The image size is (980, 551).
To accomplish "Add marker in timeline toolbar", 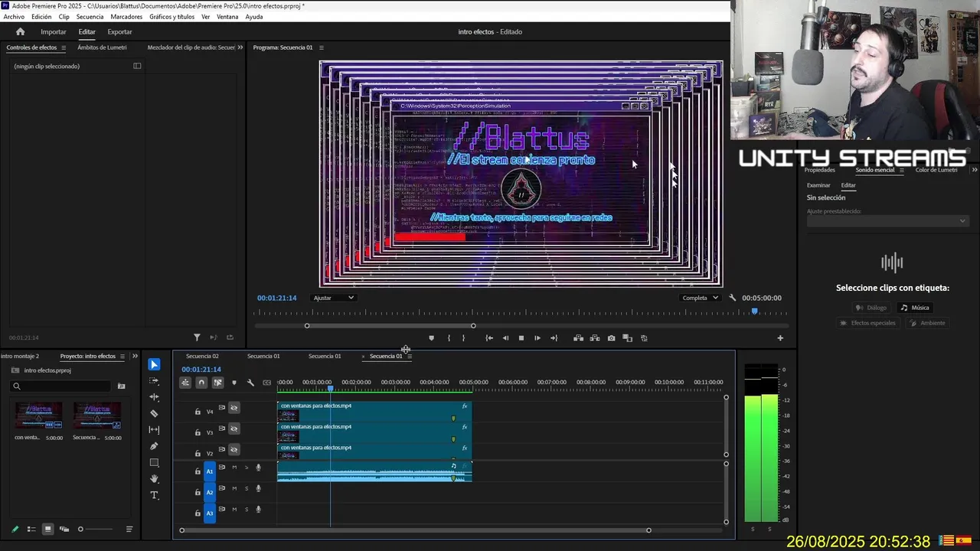I will (234, 383).
